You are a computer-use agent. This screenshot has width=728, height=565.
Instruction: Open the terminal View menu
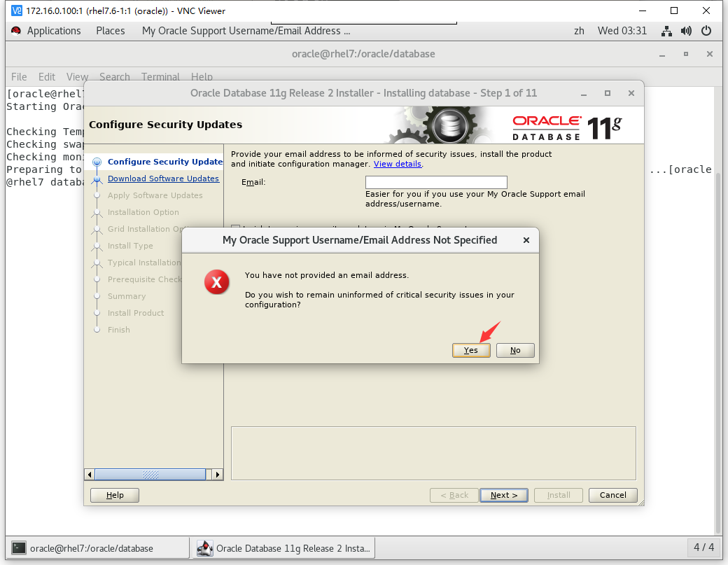pyautogui.click(x=77, y=76)
